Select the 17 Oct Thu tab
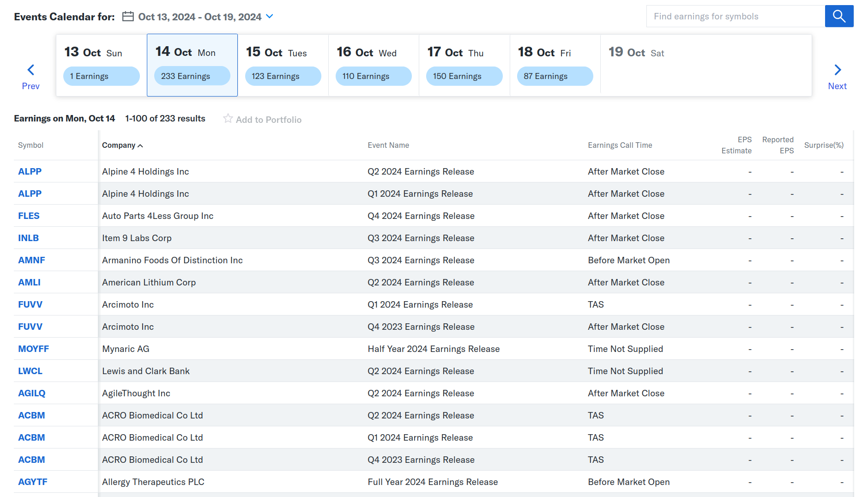Viewport: 868px width, 497px height. [x=464, y=53]
